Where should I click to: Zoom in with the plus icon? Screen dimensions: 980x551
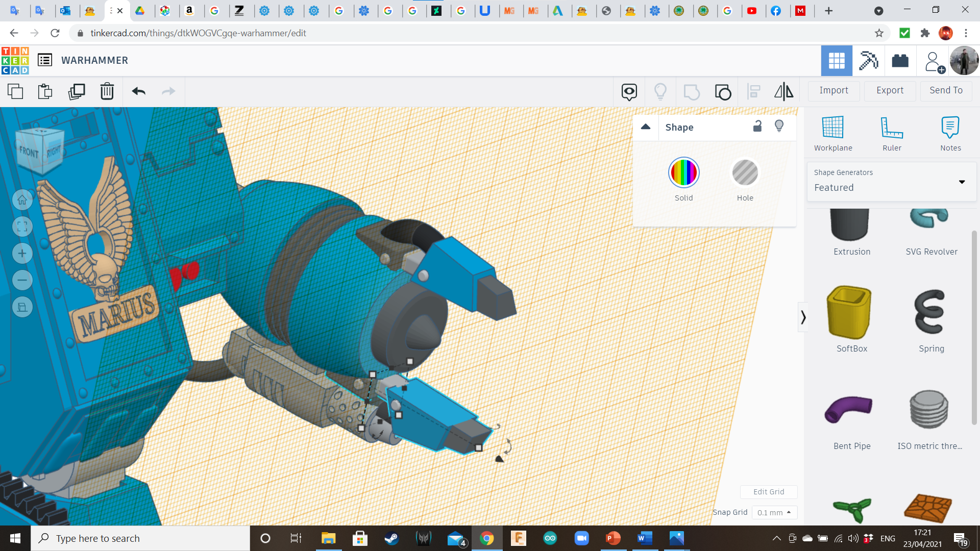point(22,254)
